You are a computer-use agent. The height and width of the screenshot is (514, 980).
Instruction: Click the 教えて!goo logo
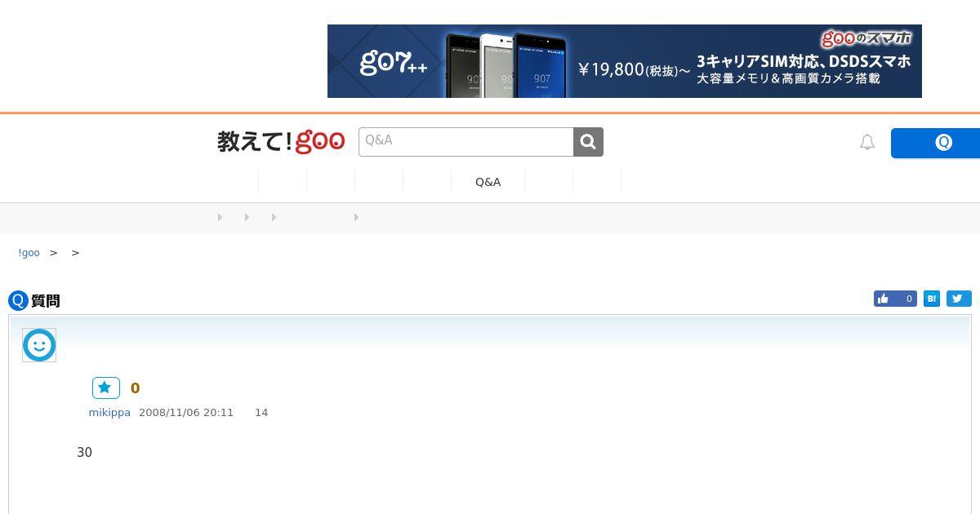tap(281, 142)
